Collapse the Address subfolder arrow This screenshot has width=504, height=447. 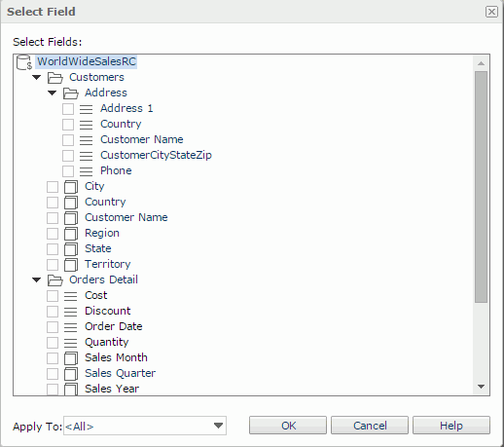pyautogui.click(x=53, y=93)
